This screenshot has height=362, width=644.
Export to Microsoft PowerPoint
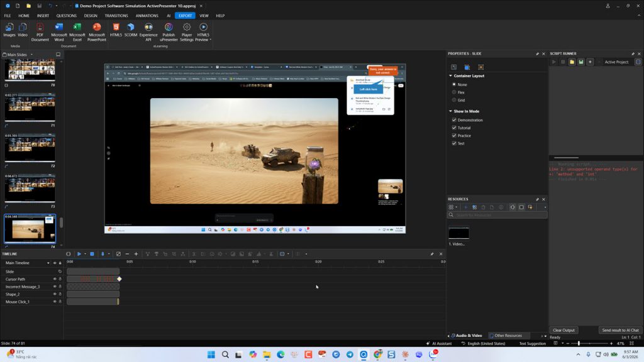point(96,32)
